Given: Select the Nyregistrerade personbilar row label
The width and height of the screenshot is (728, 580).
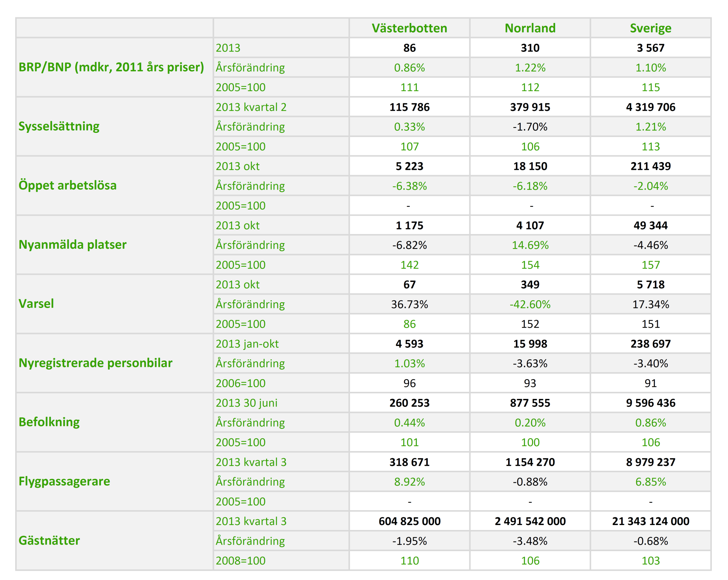Looking at the screenshot, I should click(95, 363).
